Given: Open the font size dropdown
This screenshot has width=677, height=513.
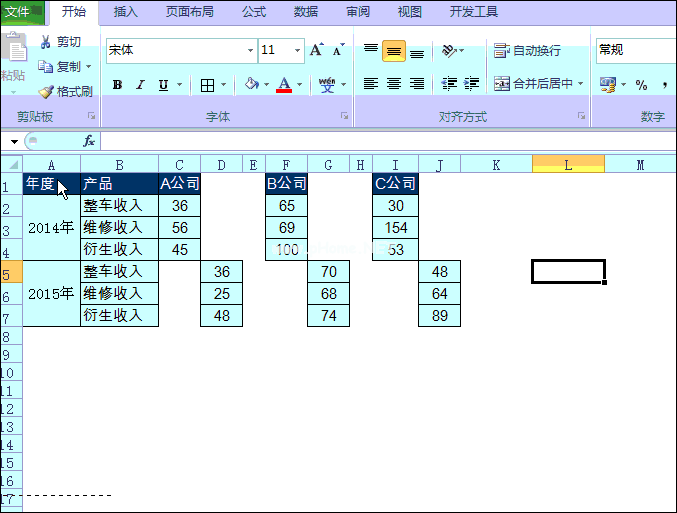Looking at the screenshot, I should click(297, 50).
